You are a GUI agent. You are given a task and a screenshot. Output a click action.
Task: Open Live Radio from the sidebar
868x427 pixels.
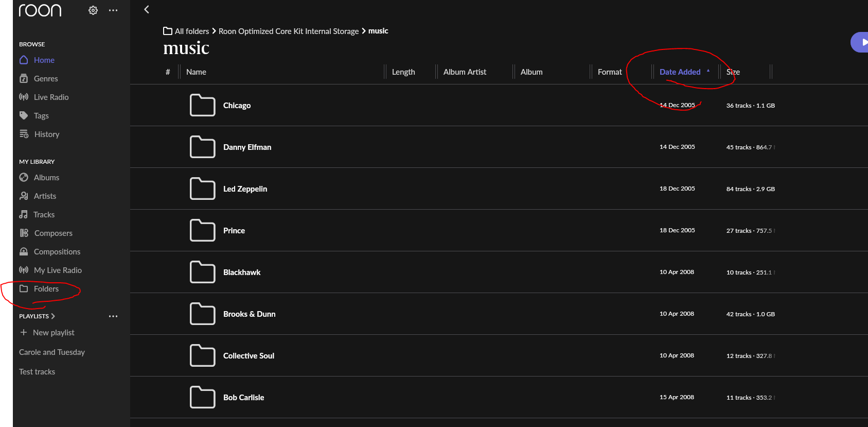[51, 97]
